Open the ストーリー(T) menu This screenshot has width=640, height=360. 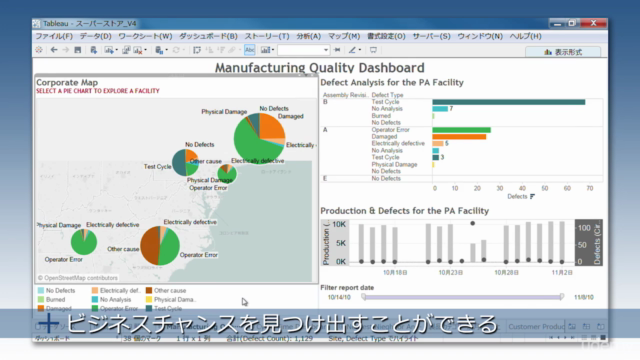pyautogui.click(x=267, y=36)
